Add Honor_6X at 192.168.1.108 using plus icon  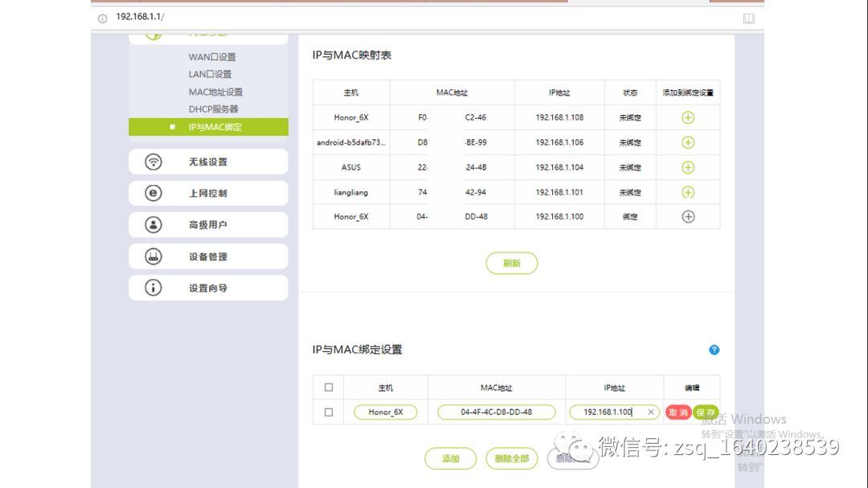point(687,117)
